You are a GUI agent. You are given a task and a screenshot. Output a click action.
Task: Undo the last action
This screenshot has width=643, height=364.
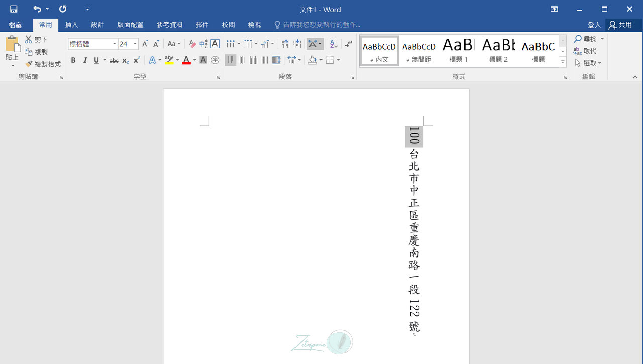(37, 9)
